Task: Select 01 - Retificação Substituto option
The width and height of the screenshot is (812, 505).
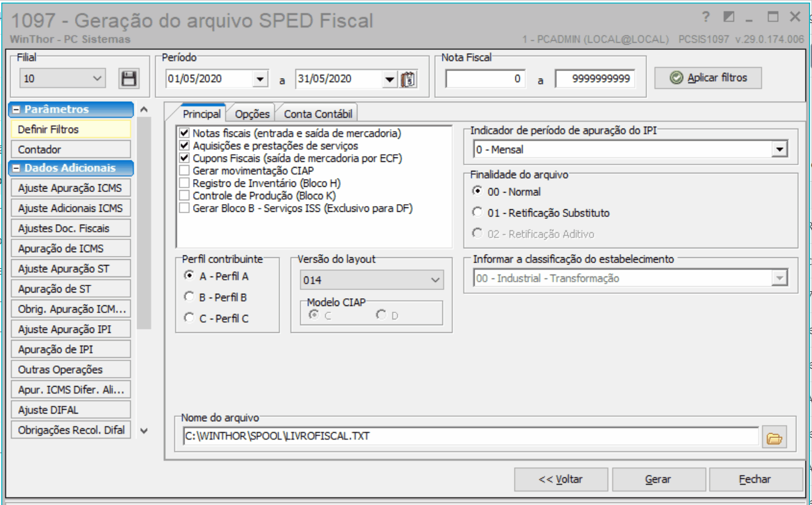Action: [x=477, y=212]
